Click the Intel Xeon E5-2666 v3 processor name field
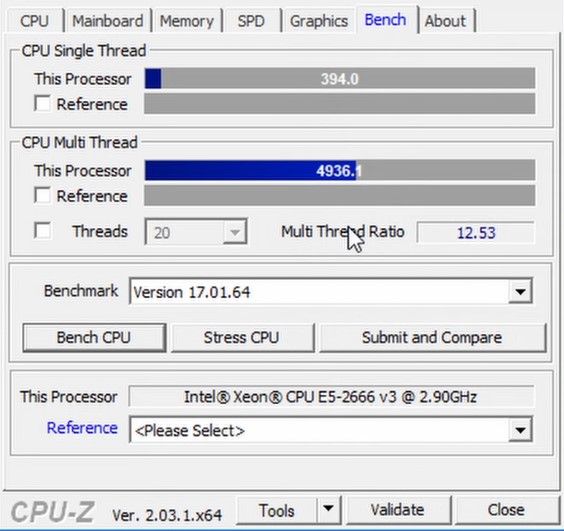 coord(331,396)
